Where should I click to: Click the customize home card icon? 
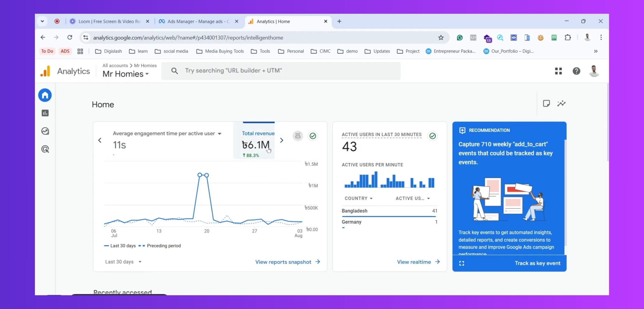click(x=546, y=103)
